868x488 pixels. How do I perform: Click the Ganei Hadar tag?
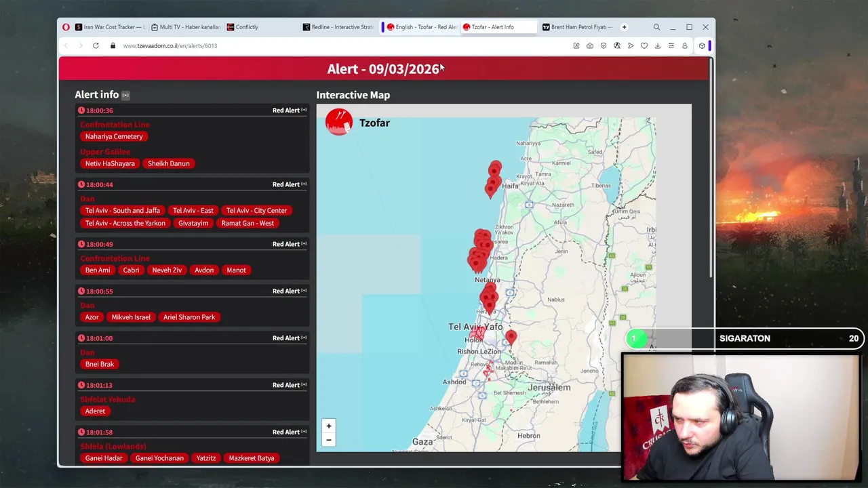[x=104, y=458]
